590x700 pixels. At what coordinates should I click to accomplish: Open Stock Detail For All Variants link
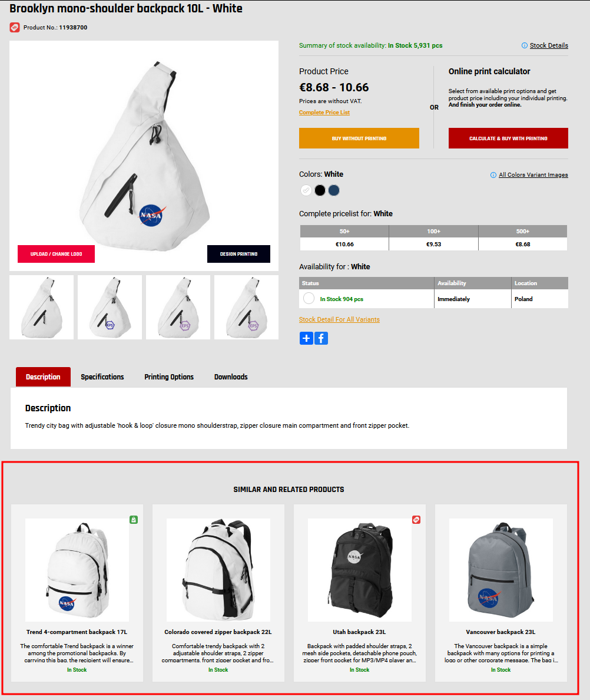pos(339,319)
